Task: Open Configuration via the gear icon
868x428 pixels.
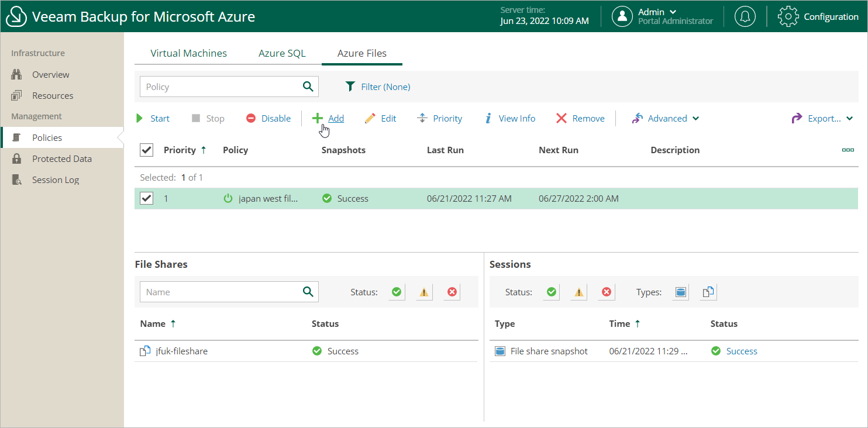Action: click(788, 16)
